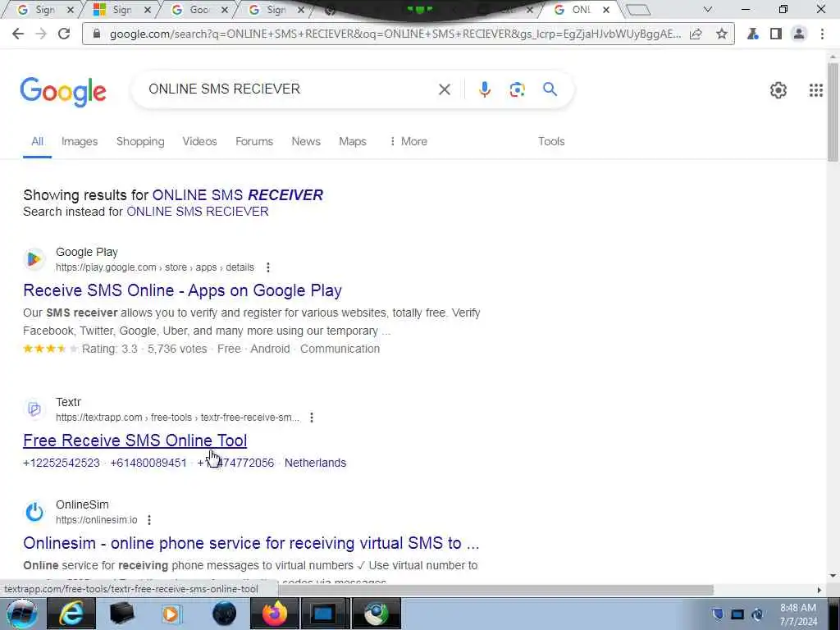Open options for the Google Play result

(268, 267)
